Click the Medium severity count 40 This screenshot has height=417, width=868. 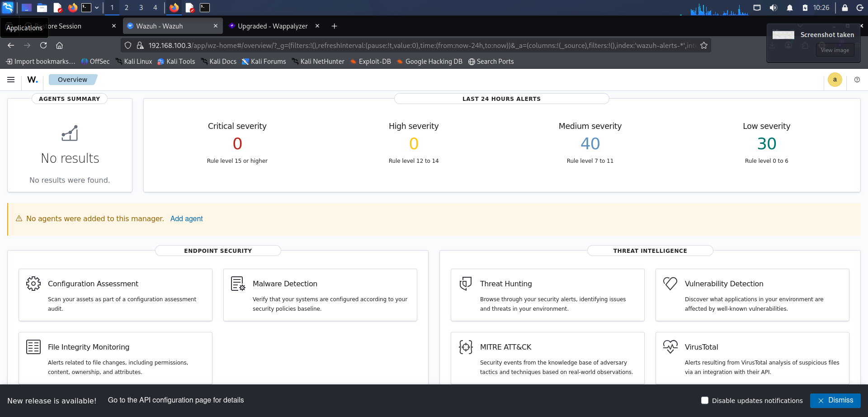click(590, 144)
